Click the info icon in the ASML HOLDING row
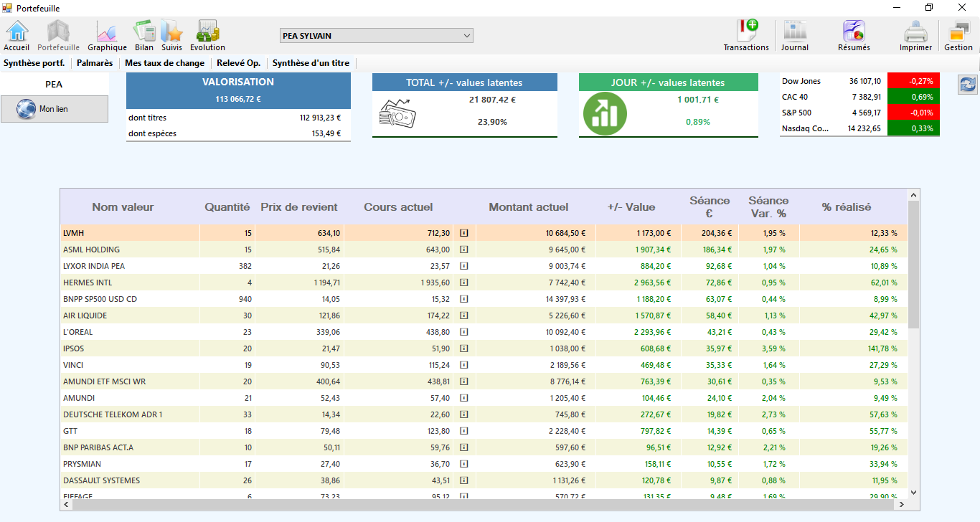This screenshot has width=980, height=522. [x=463, y=250]
